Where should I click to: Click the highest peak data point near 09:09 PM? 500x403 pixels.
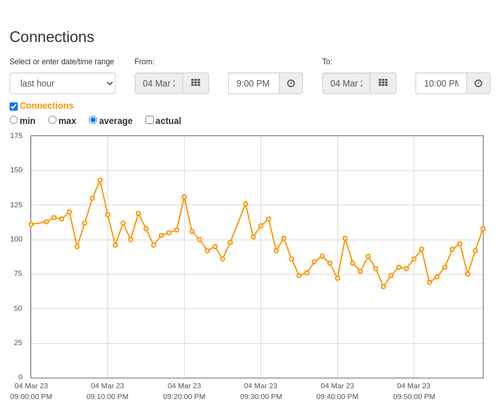(x=100, y=180)
